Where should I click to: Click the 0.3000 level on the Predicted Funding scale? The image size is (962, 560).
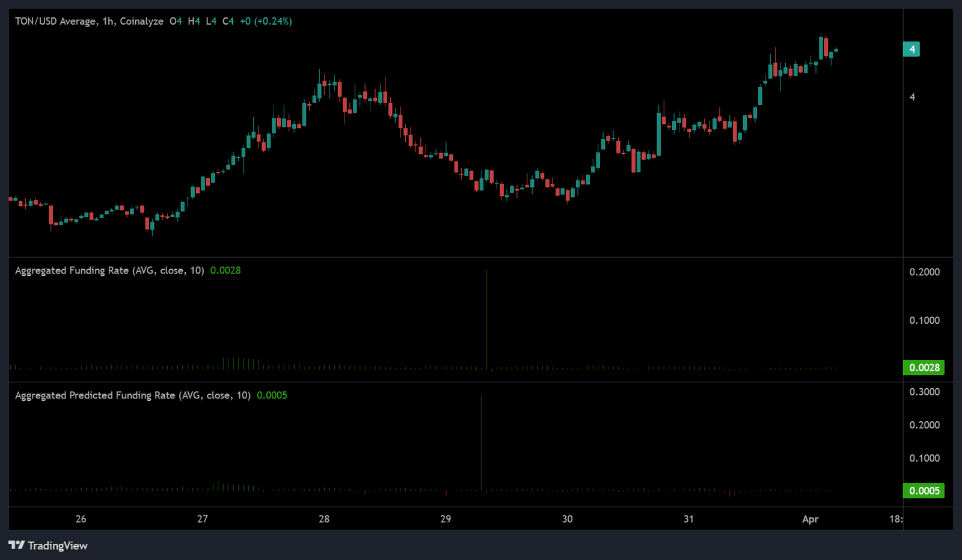924,392
